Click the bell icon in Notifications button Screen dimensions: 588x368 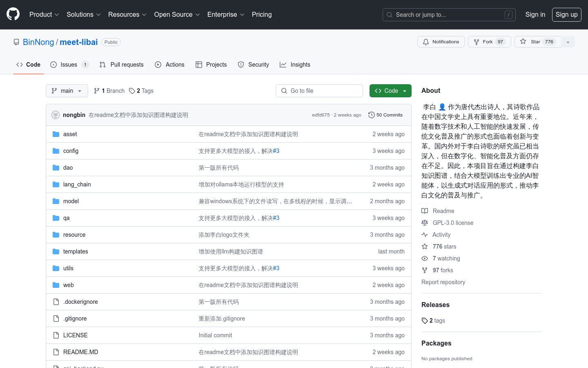click(426, 42)
